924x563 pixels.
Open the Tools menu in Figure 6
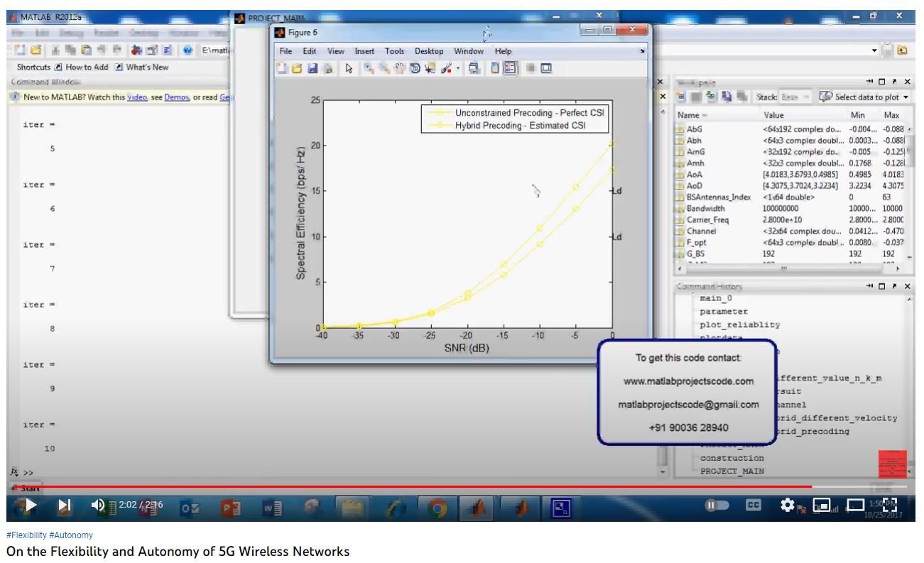394,51
